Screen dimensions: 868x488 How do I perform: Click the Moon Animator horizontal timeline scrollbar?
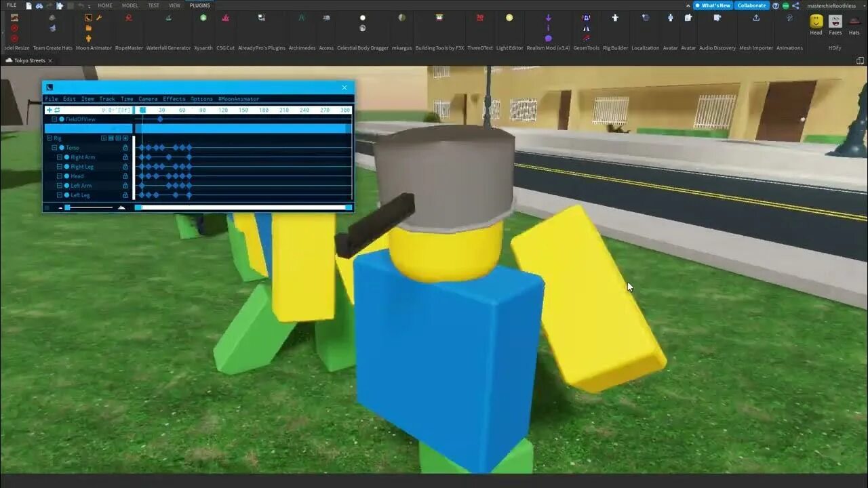(x=243, y=207)
